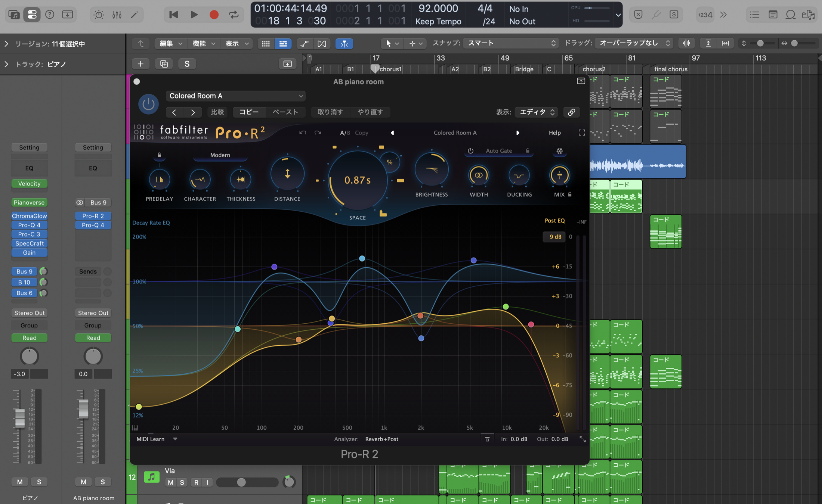Viewport: 822px width, 504px height.
Task: Open the 編集 menu
Action: (171, 44)
